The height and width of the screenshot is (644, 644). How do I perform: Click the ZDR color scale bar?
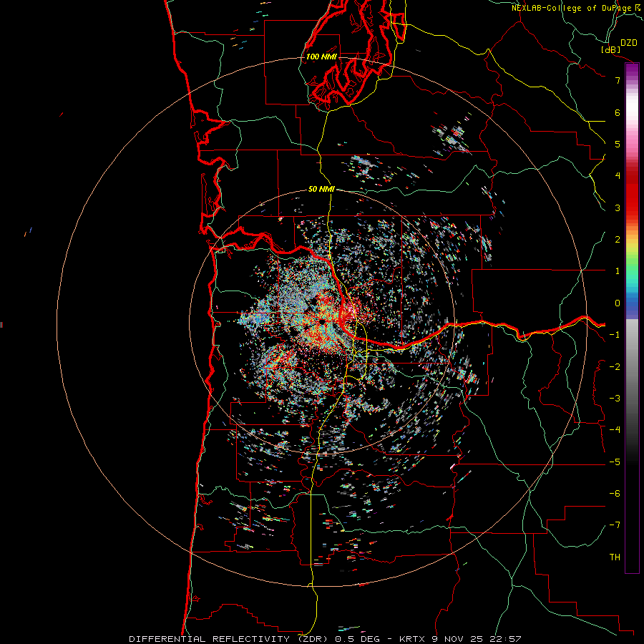[632, 318]
